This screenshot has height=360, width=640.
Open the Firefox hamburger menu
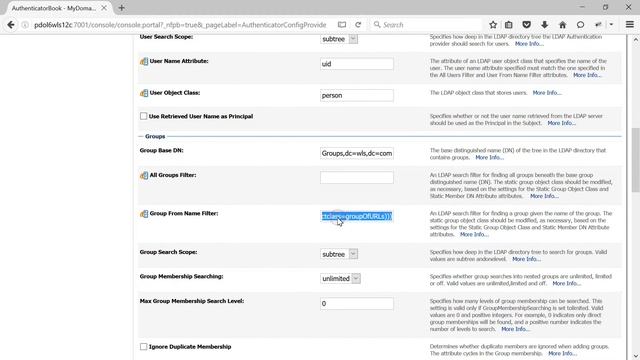[630, 25]
